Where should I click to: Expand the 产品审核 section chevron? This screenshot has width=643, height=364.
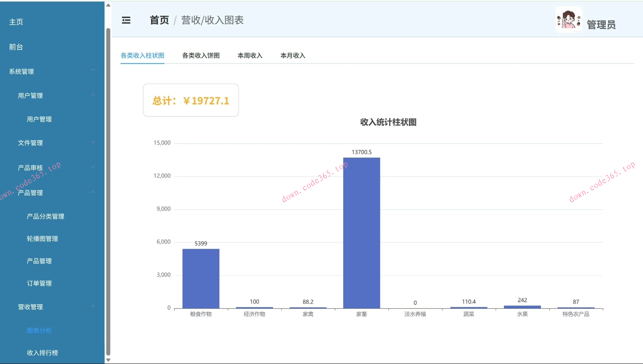(93, 167)
